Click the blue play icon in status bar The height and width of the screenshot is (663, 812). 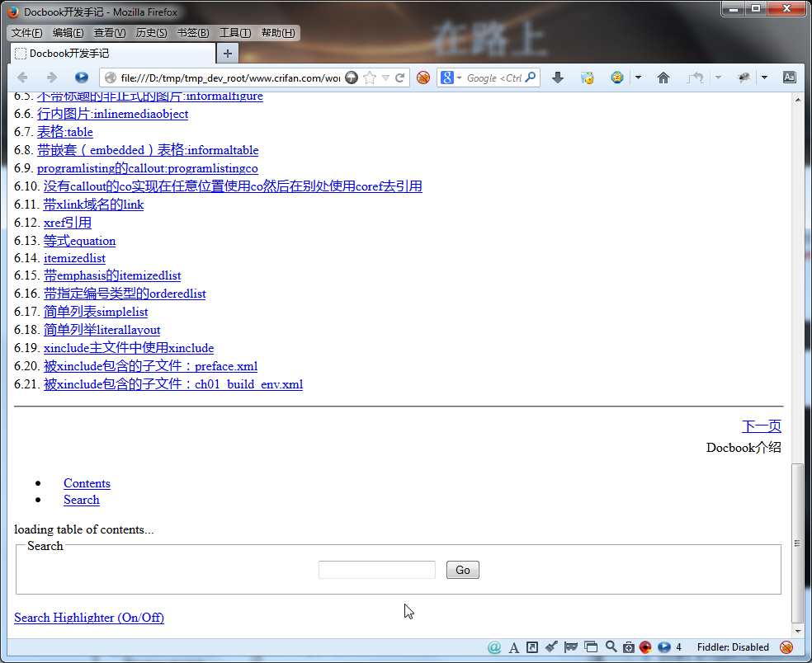[x=664, y=647]
